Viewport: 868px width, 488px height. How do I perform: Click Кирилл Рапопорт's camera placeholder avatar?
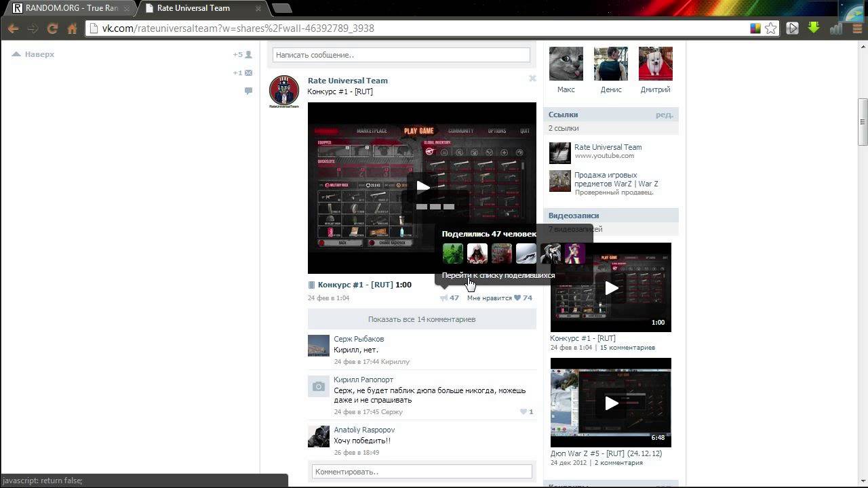click(x=319, y=386)
